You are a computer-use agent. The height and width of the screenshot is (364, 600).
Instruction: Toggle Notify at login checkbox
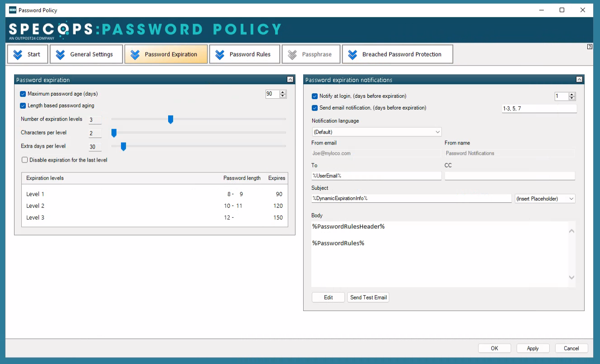315,96
